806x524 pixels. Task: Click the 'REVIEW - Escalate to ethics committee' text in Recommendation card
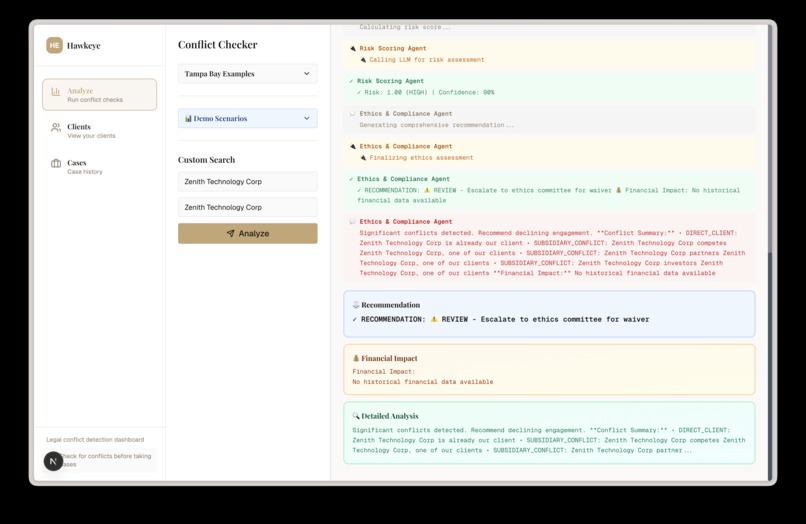[x=545, y=319]
